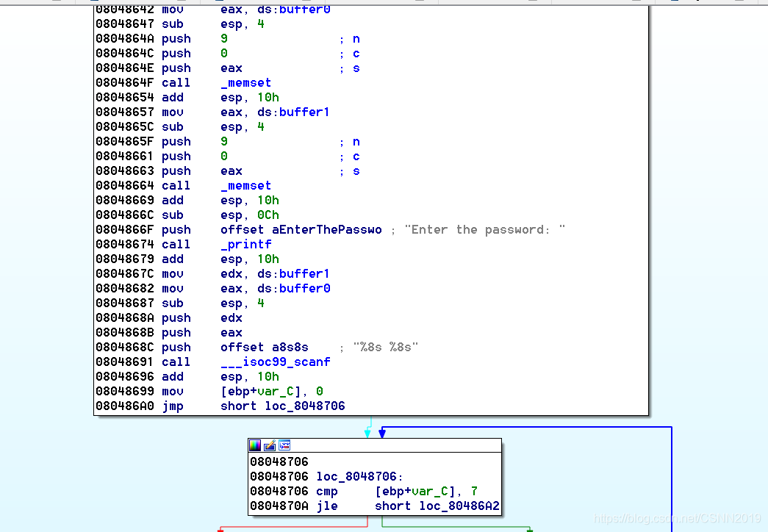768x532 pixels.
Task: Click ___isoc99_scanf function name
Action: [x=276, y=362]
